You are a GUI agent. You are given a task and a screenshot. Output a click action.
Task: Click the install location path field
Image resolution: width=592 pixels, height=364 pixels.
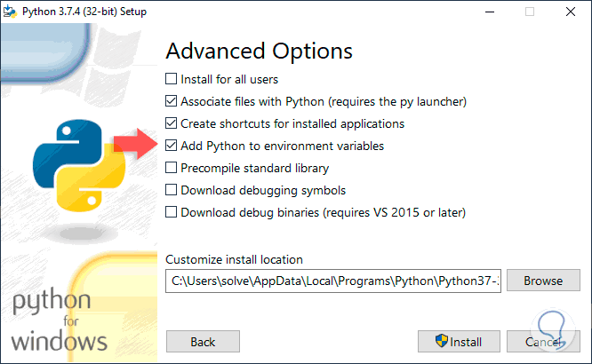coord(334,281)
